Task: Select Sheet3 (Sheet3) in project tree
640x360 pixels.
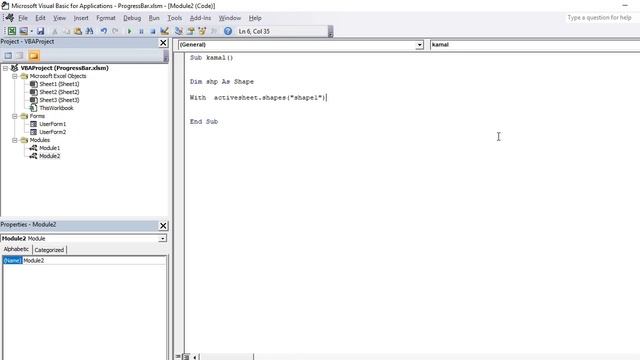Action: click(59, 100)
